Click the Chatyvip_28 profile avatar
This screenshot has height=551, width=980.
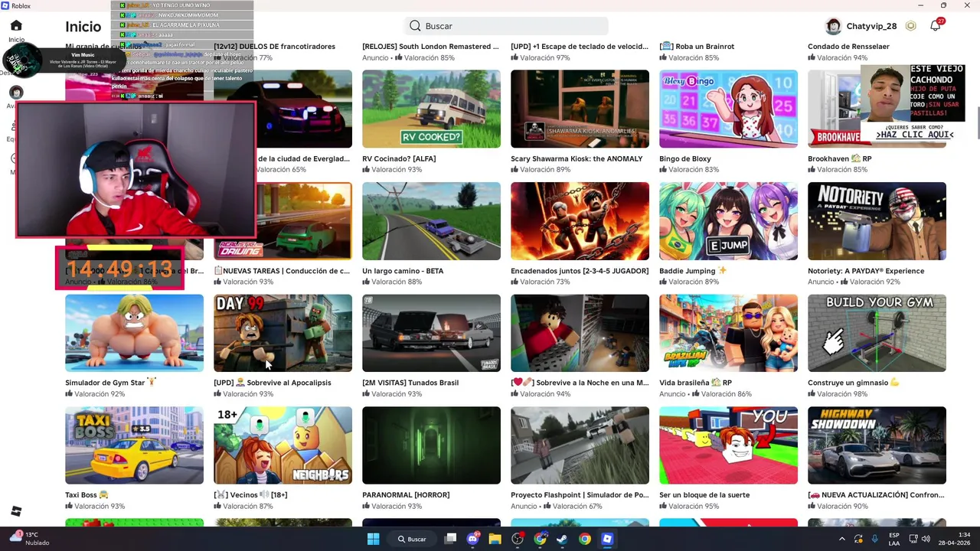833,26
